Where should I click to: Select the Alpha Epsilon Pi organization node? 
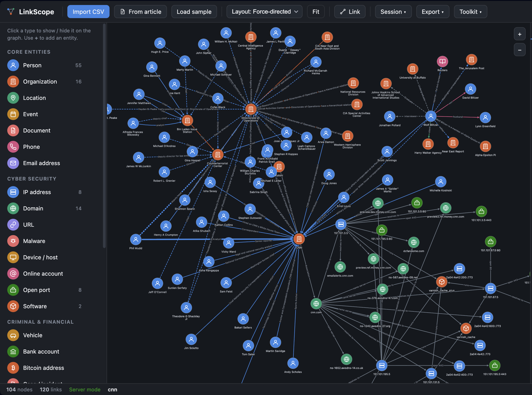[x=485, y=146]
